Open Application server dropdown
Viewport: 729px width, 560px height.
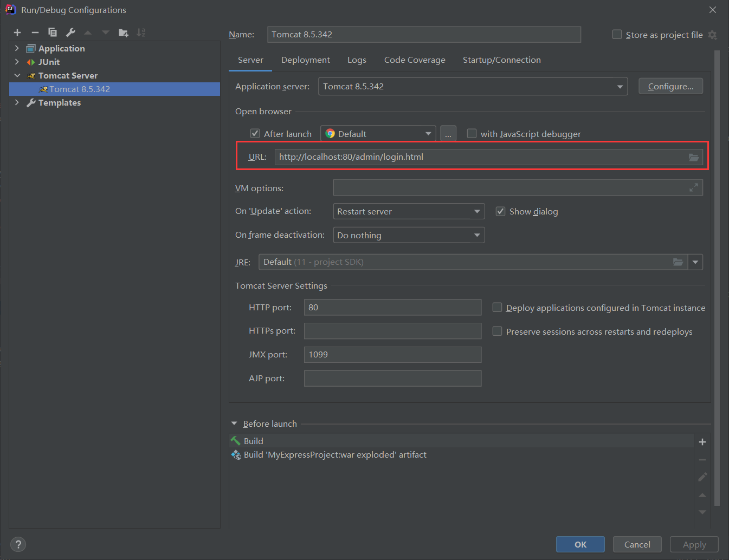[473, 87]
